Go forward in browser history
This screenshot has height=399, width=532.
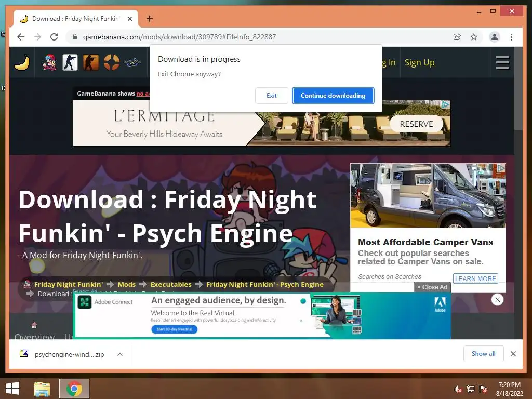coord(37,37)
